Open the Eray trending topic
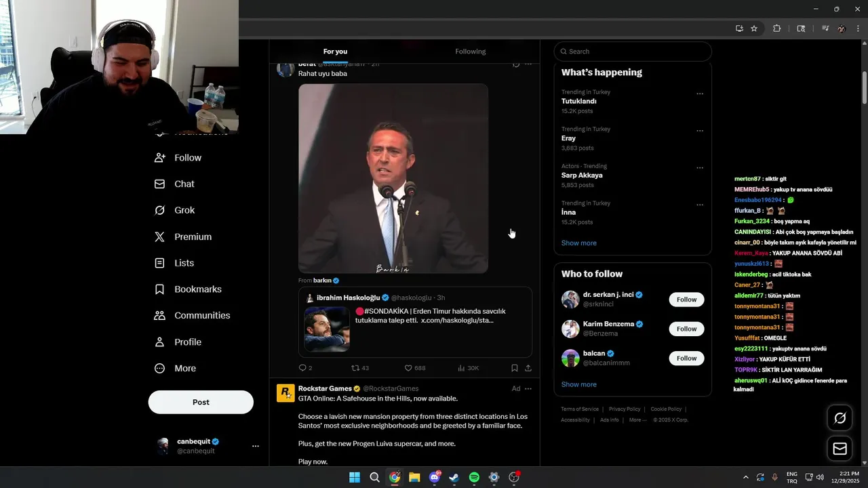This screenshot has height=488, width=868. 568,138
